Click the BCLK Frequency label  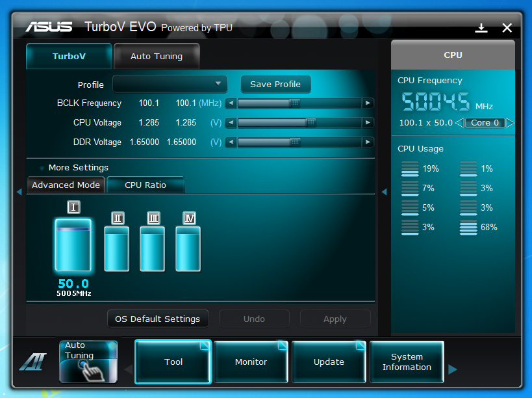(89, 103)
